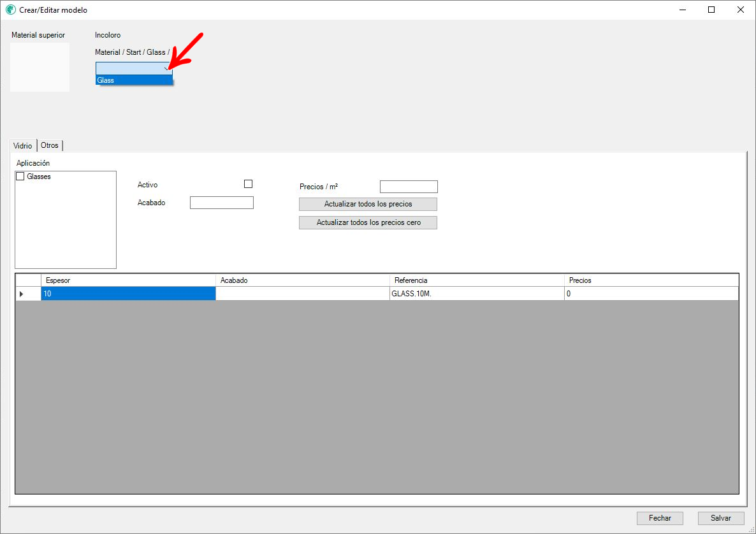756x534 pixels.
Task: Minimize the Crear/Editar modelo window
Action: coord(683,10)
